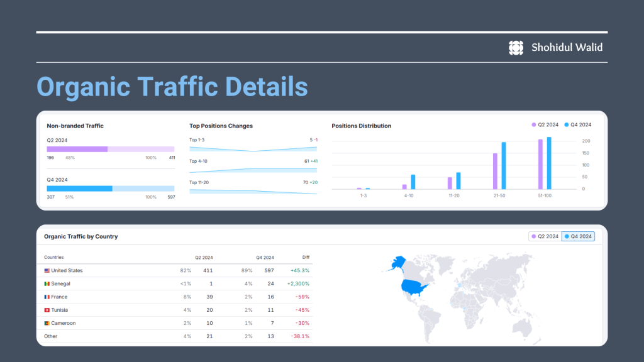Viewport: 644px width, 362px height.
Task: Click highlighted Alaska on the world map
Action: [397, 262]
